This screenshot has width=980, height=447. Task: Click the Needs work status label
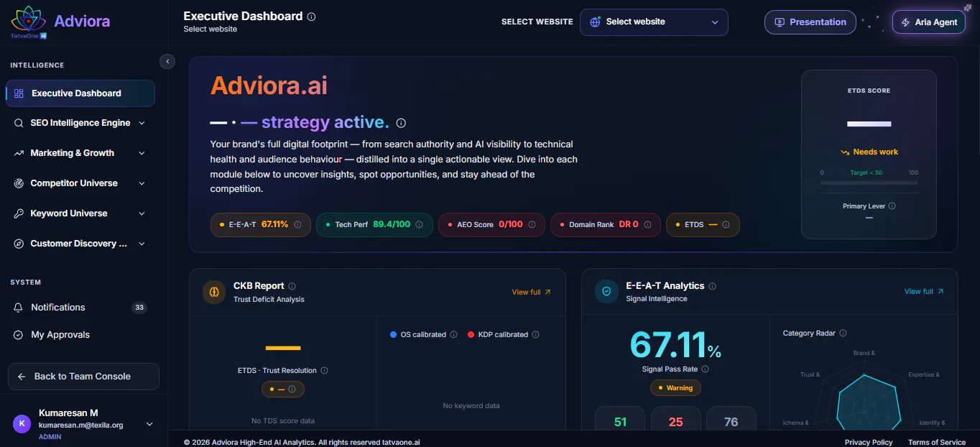pyautogui.click(x=869, y=152)
